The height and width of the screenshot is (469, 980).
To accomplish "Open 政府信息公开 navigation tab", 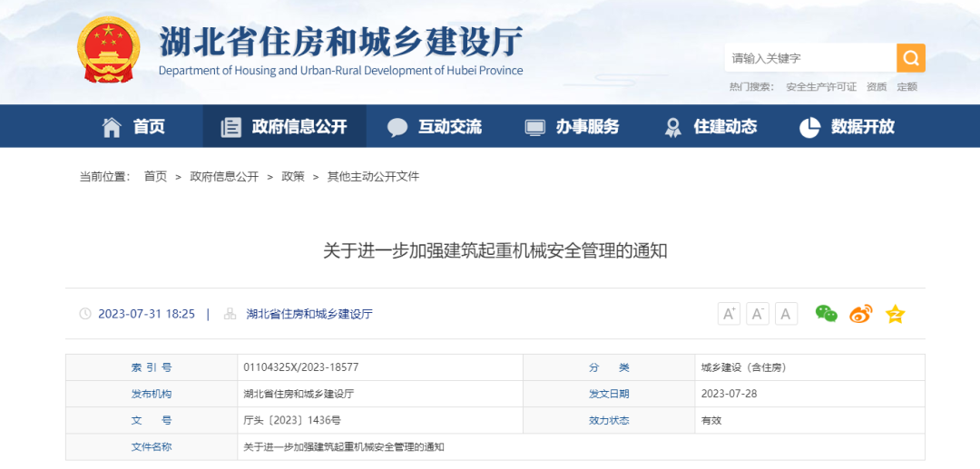I will [284, 127].
